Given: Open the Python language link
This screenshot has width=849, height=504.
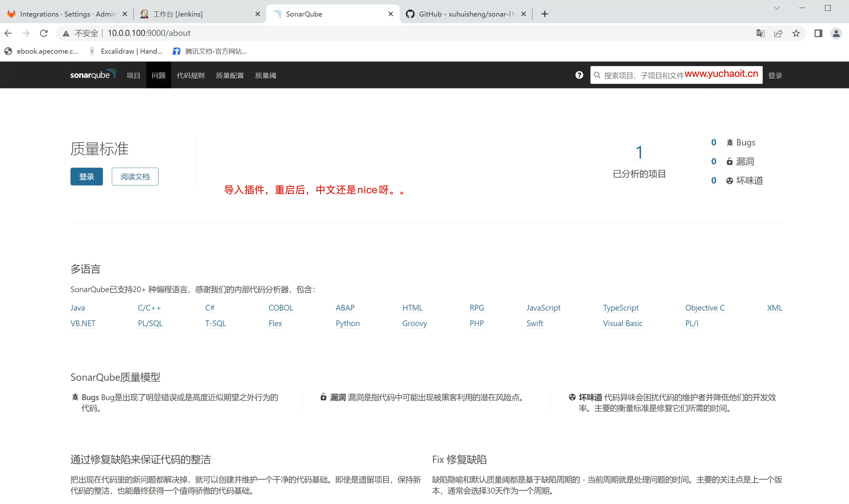Looking at the screenshot, I should (x=347, y=323).
